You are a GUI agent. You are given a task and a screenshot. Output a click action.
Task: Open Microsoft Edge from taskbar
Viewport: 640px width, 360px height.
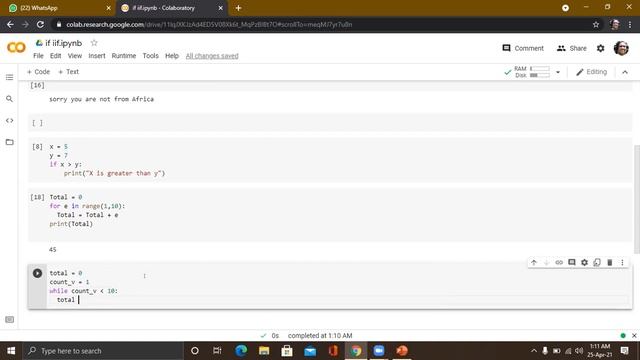(x=241, y=351)
